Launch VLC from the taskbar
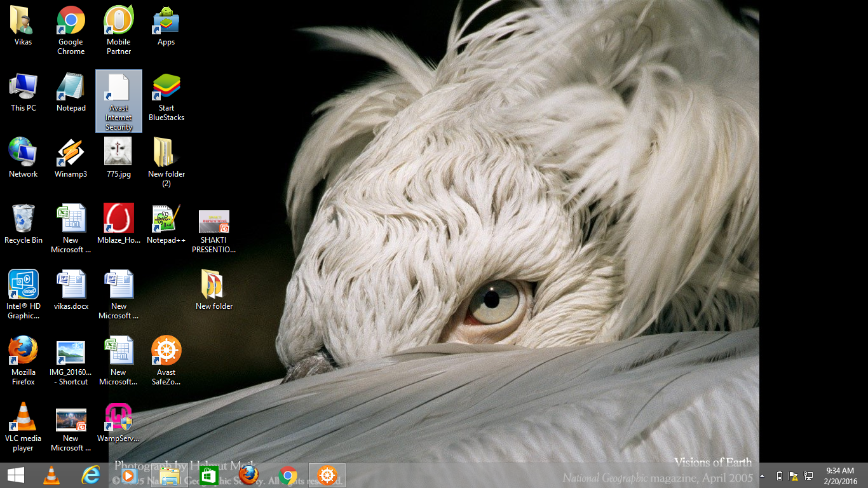868x488 pixels. coord(51,475)
